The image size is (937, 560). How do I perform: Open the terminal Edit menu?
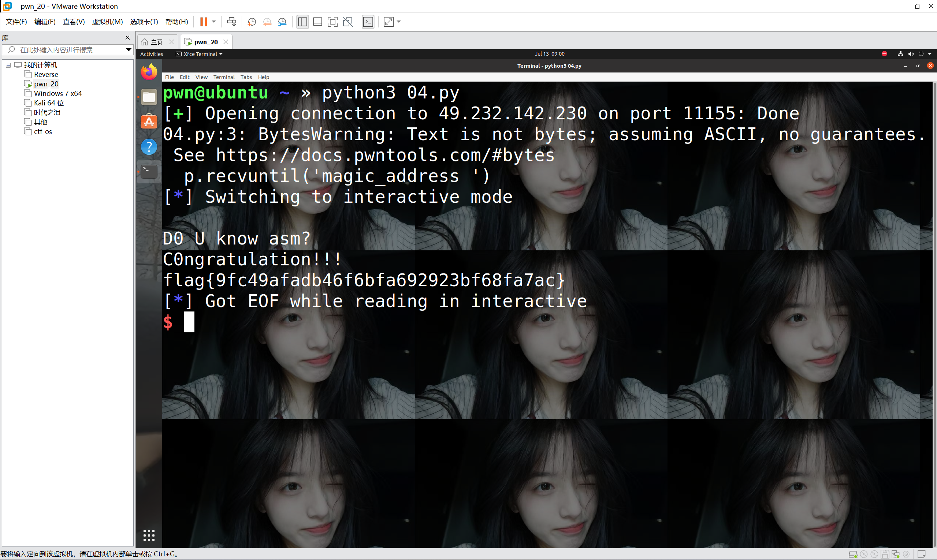tap(185, 77)
